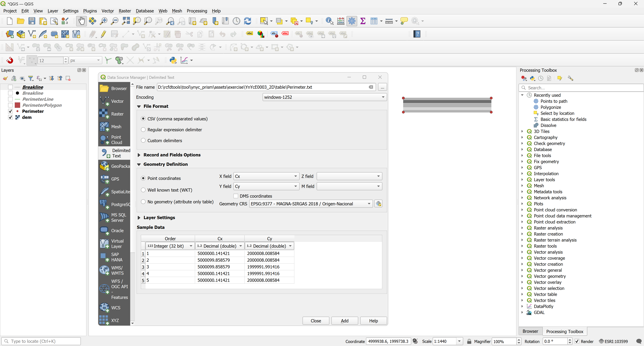Viewport: 644px width, 346px height.
Task: Click the file browse ellipsis button
Action: (x=382, y=87)
